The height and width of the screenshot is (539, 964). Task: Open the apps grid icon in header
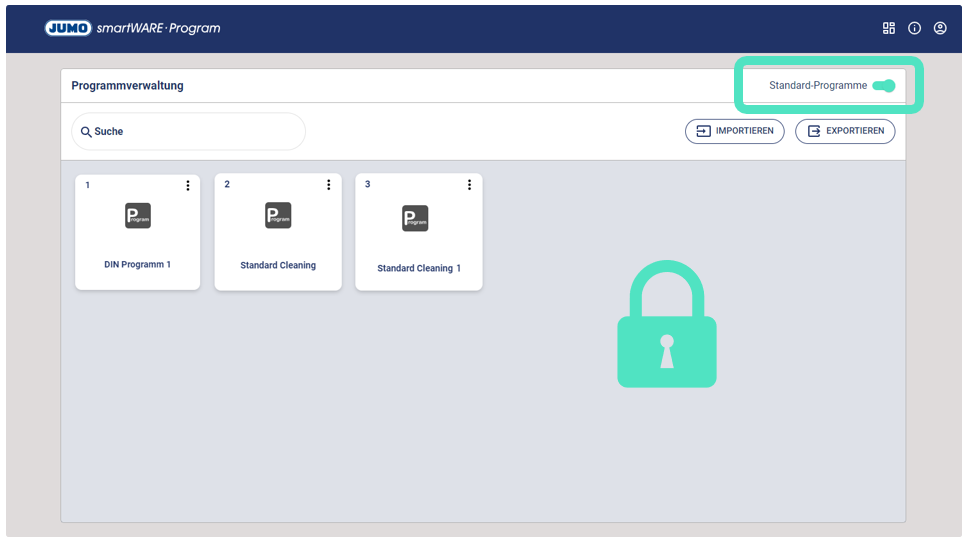click(x=889, y=28)
